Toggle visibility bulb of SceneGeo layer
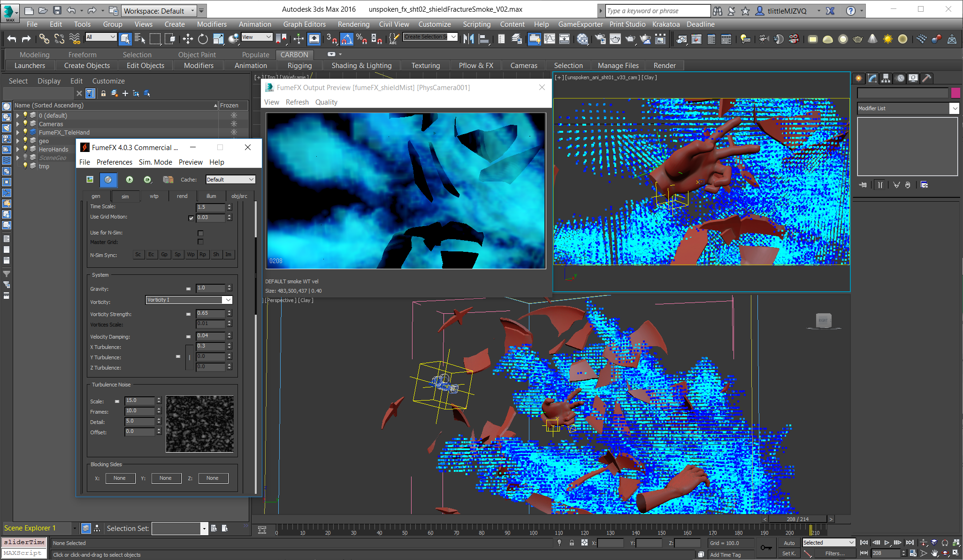 coord(25,158)
